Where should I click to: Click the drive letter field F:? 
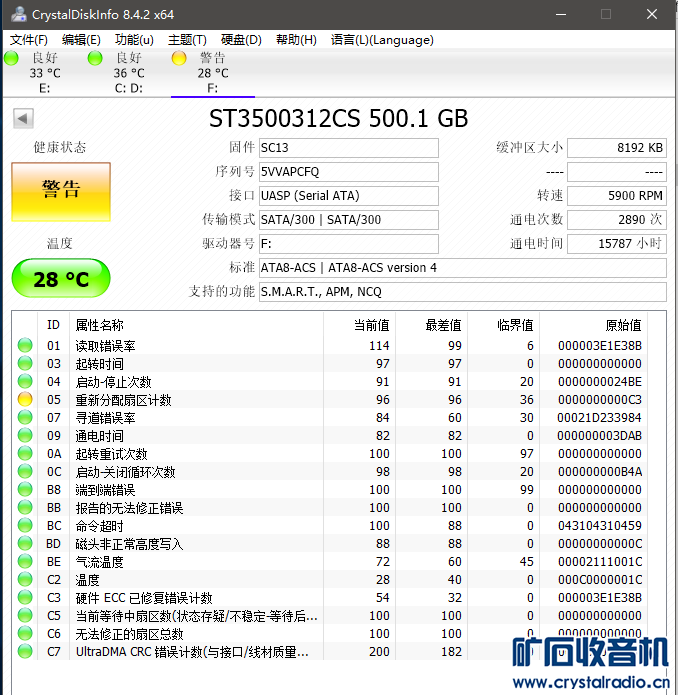pos(349,243)
